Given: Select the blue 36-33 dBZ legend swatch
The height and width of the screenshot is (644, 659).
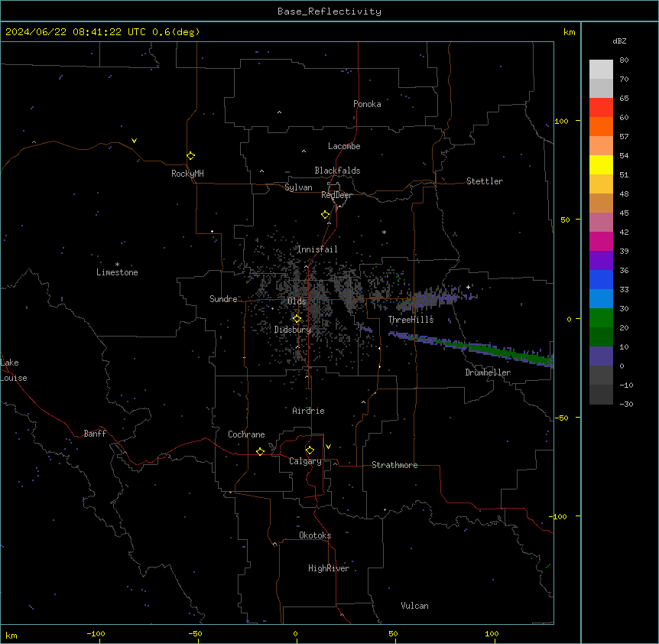Looking at the screenshot, I should click(x=601, y=279).
